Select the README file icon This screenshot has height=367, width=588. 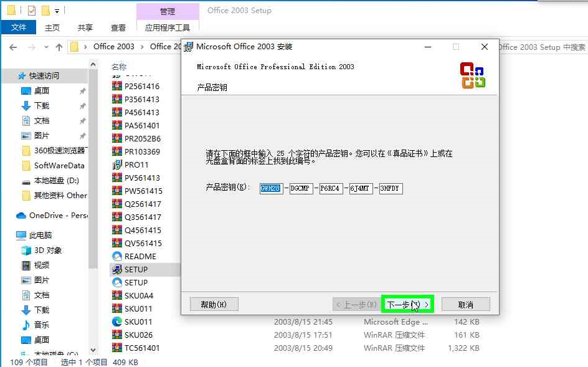(117, 256)
